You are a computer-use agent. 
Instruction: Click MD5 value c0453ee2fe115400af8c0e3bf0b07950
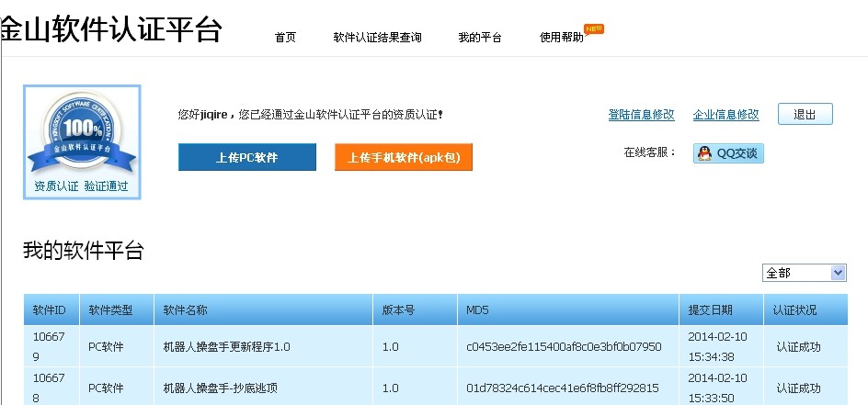(564, 347)
